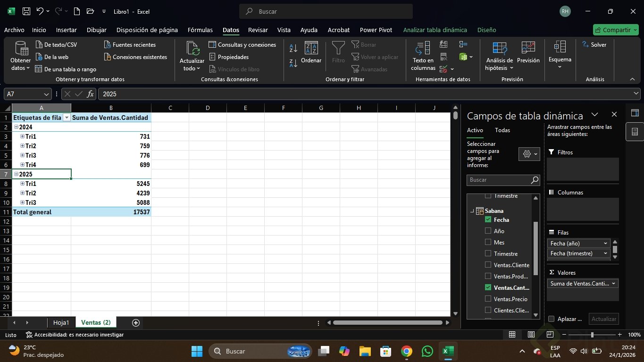Open the Esquema outline group
Image resolution: width=644 pixels, height=362 pixels.
[560, 55]
